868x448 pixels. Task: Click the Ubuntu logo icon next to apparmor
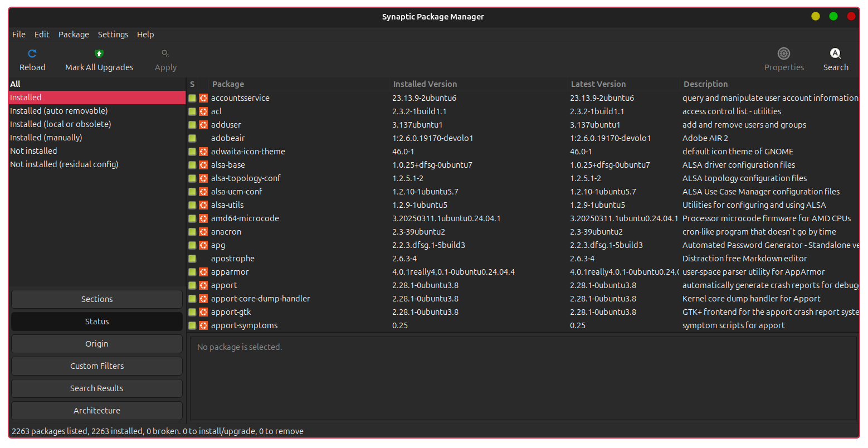click(203, 272)
